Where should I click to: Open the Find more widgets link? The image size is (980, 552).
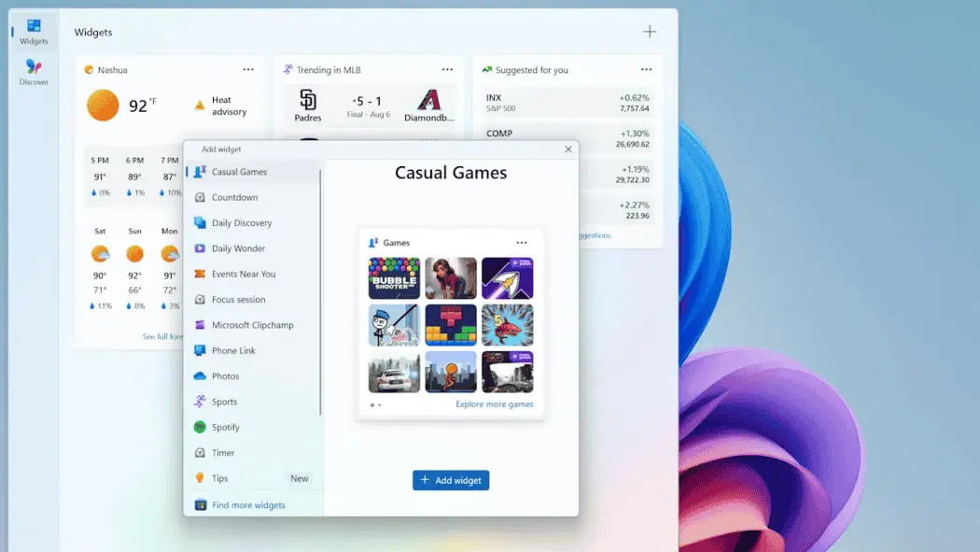click(248, 505)
